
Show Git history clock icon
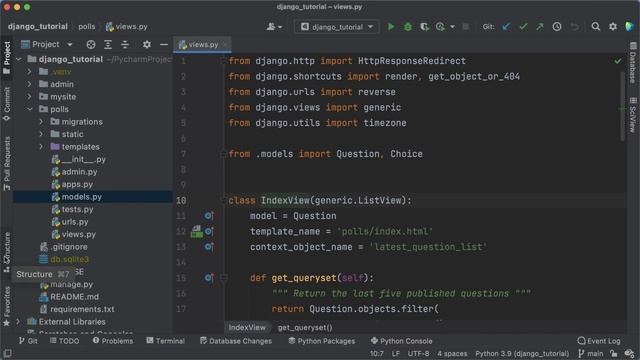557,27
